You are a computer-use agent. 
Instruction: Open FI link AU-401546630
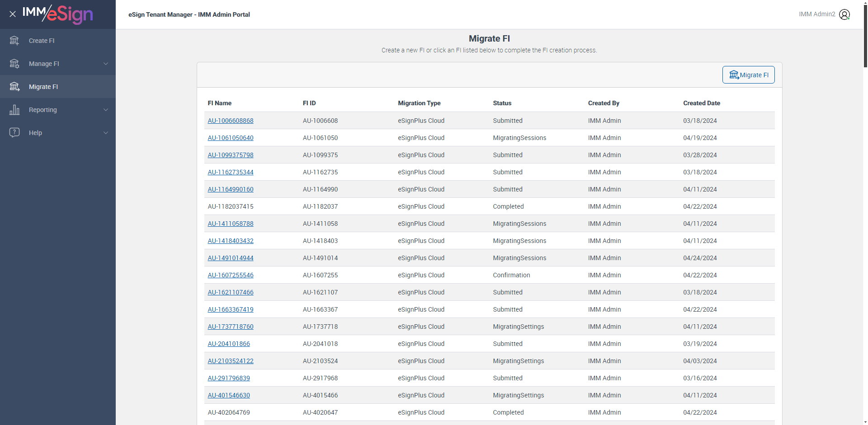[x=229, y=395]
